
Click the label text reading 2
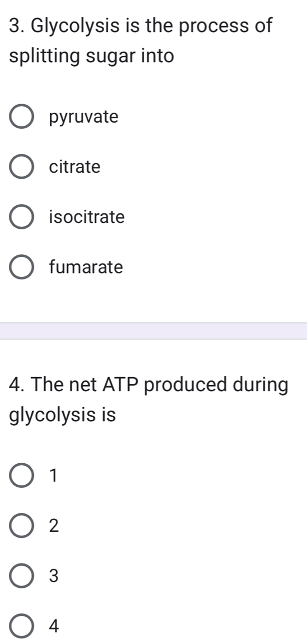click(x=52, y=526)
